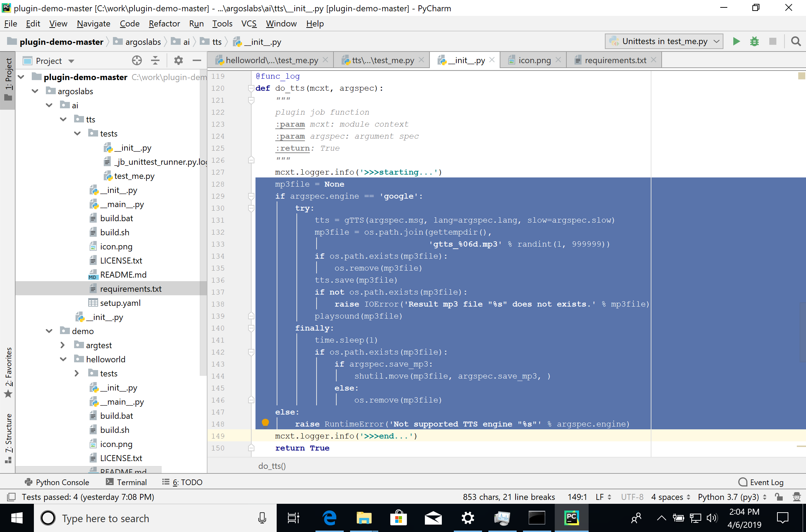Open the 2: Favorites side panel
Image resolution: width=806 pixels, height=532 pixels.
(8, 372)
